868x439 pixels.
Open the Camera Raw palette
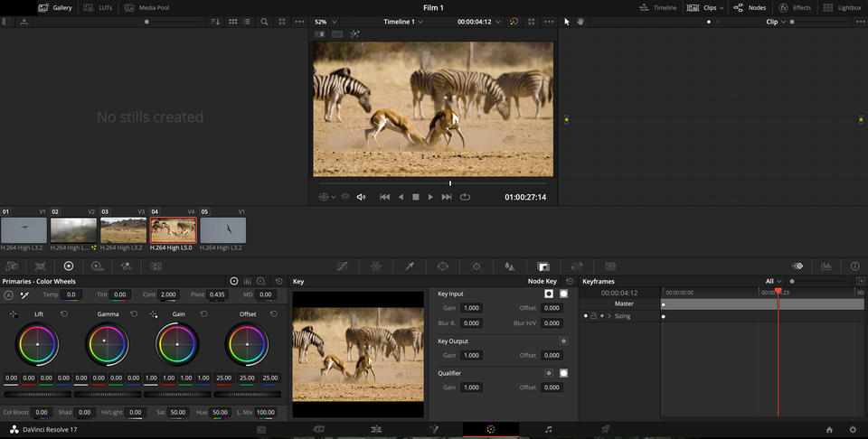(12, 266)
